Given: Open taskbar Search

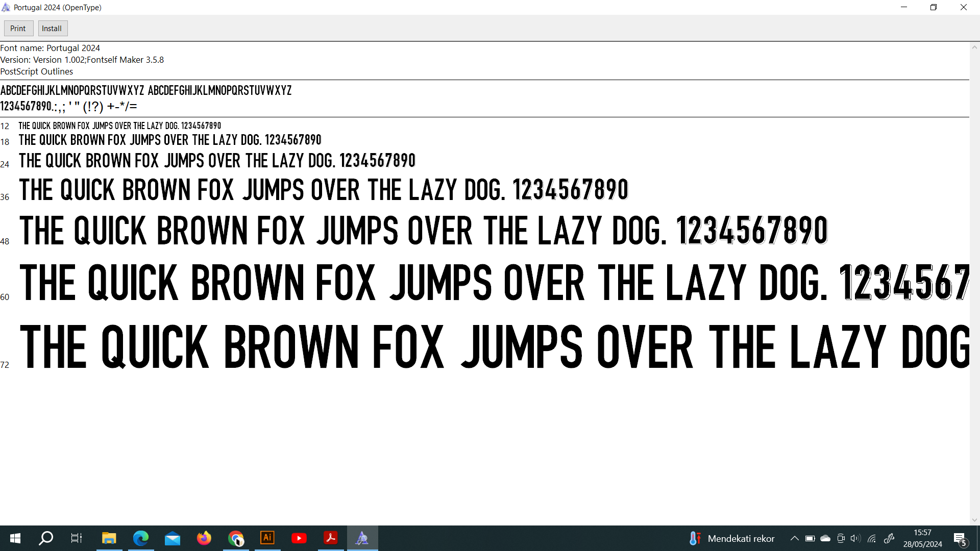Looking at the screenshot, I should pos(46,538).
